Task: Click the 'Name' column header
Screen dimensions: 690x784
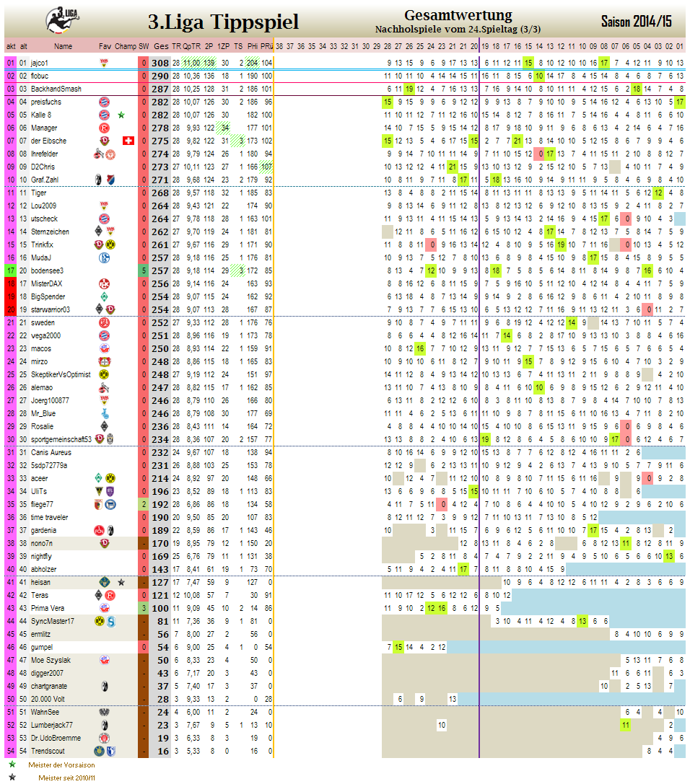Action: (x=63, y=46)
